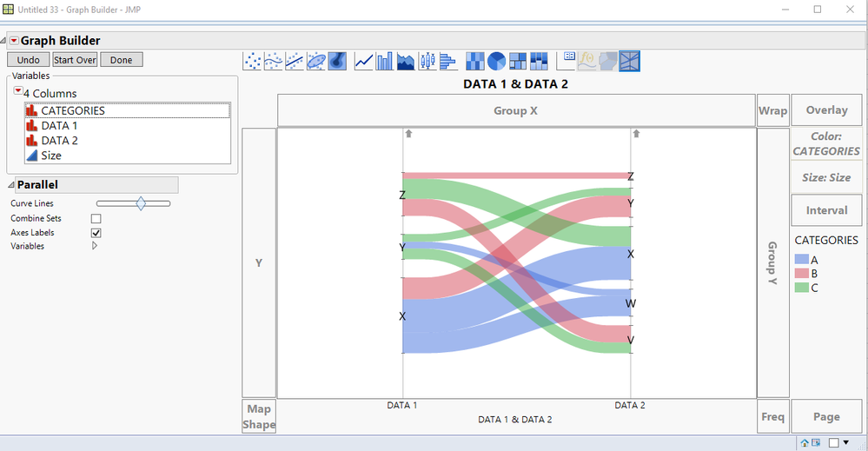Click the Freq drop zone
Screen dimensions: 868x451
[x=772, y=417]
